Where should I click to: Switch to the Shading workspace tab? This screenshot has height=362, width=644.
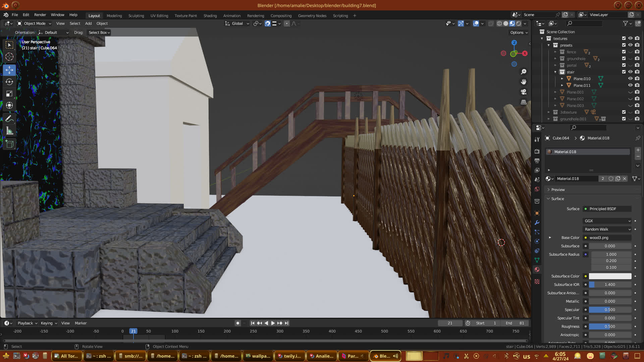(210, 16)
